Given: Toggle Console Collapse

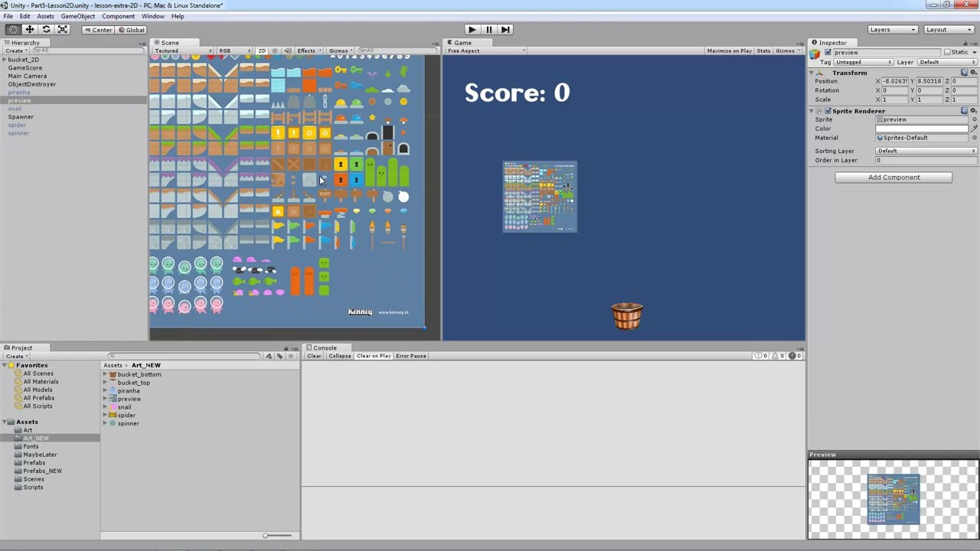Looking at the screenshot, I should point(339,356).
